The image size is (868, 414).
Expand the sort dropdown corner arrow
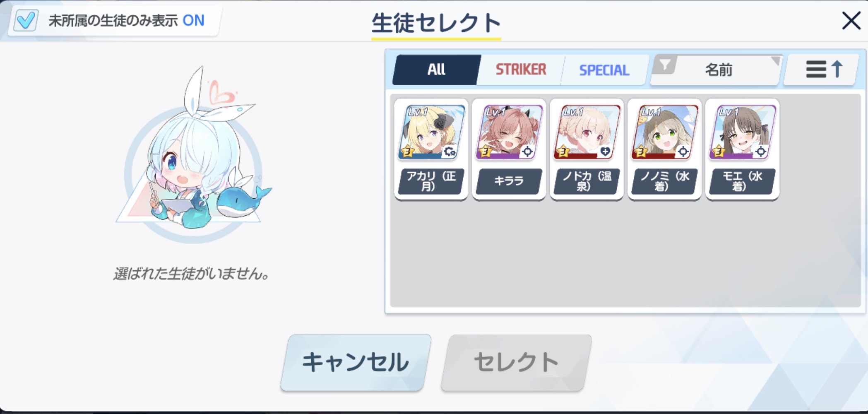pyautogui.click(x=775, y=61)
